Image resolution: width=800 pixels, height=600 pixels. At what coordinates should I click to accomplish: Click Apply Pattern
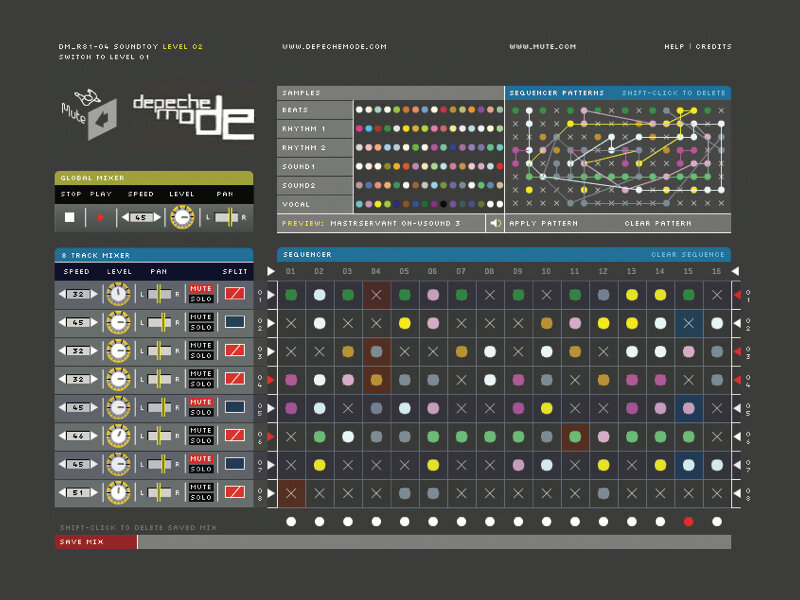[543, 223]
